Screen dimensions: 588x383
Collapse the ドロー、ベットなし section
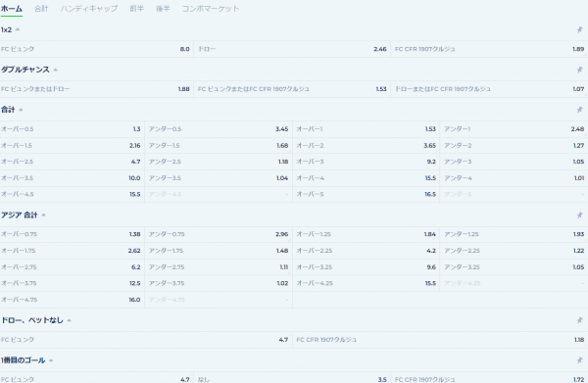point(69,320)
